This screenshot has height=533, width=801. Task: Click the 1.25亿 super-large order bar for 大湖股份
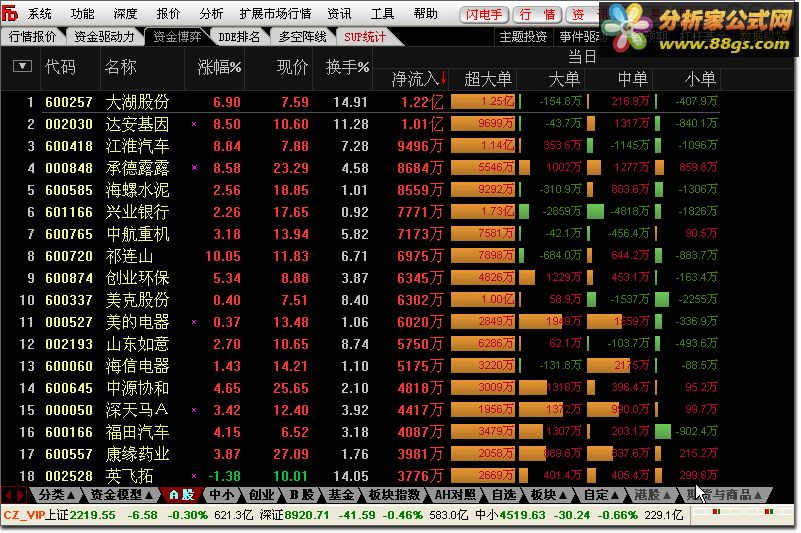coord(483,101)
